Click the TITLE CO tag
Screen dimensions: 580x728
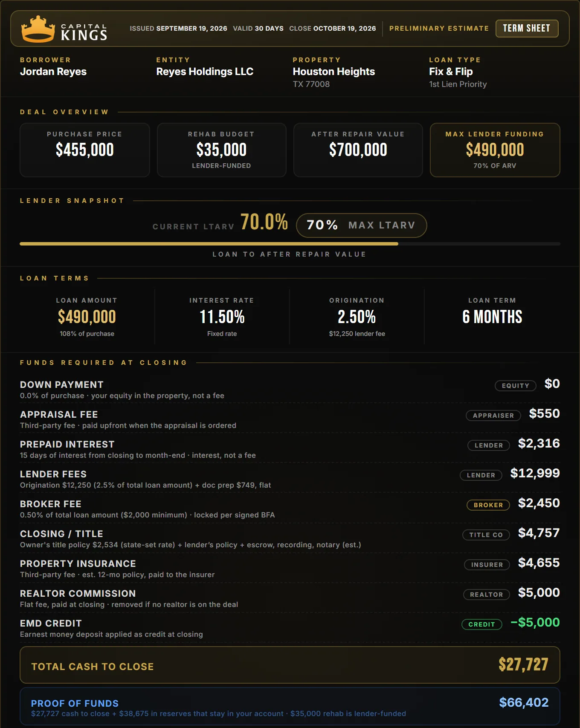486,535
